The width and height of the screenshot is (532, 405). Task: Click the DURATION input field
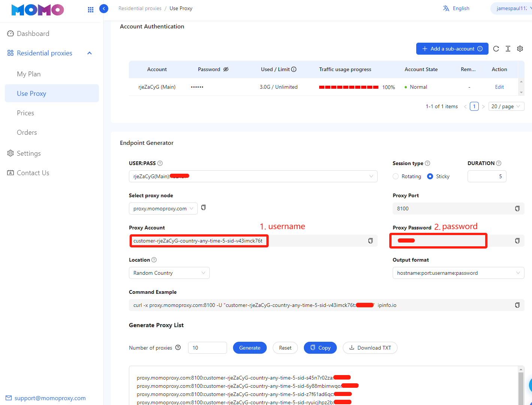[x=487, y=176]
